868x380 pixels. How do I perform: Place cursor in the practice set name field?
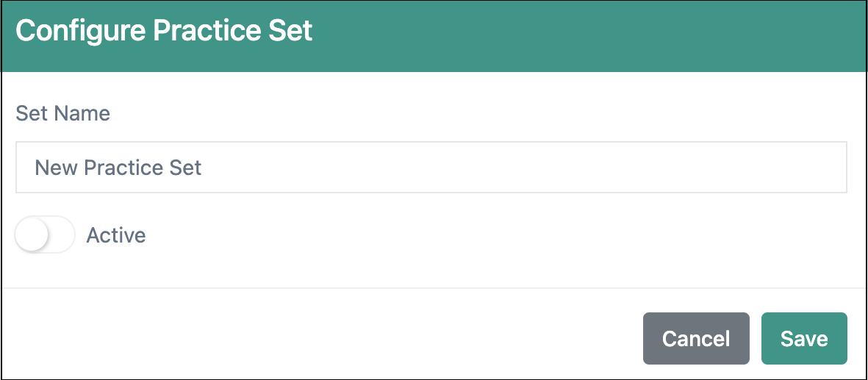tap(431, 168)
